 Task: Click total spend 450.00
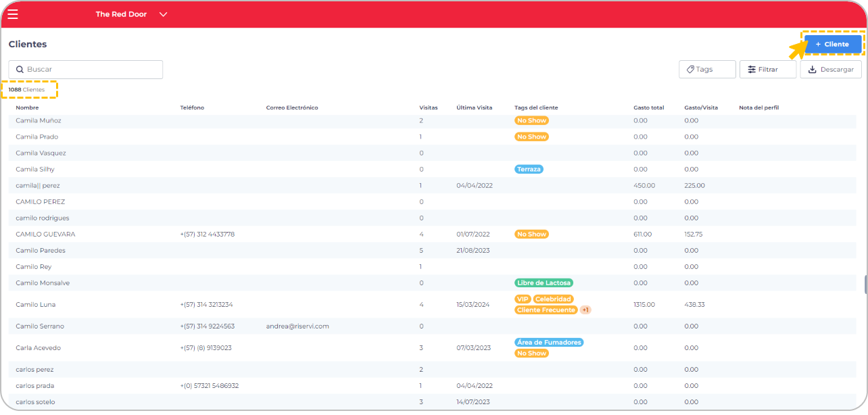(643, 185)
